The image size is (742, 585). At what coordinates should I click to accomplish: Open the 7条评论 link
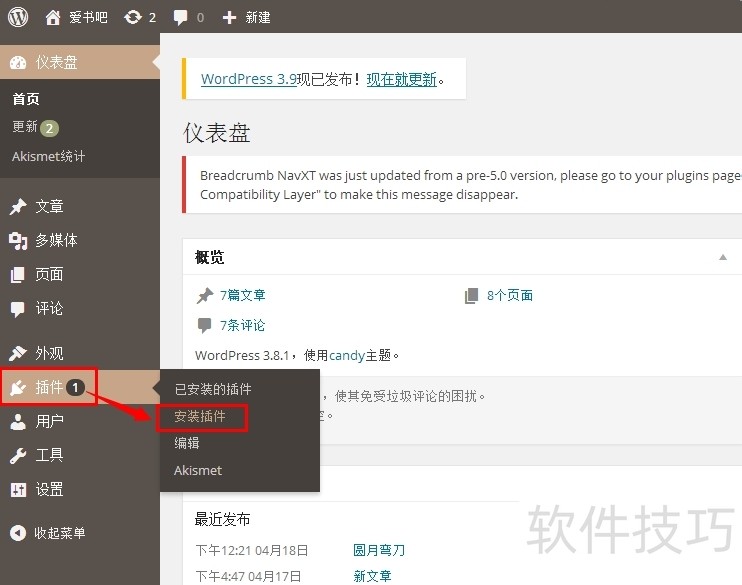tap(242, 326)
